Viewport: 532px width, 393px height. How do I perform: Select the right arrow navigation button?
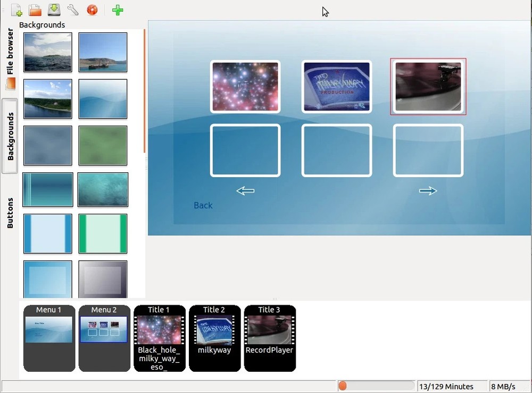click(x=428, y=190)
